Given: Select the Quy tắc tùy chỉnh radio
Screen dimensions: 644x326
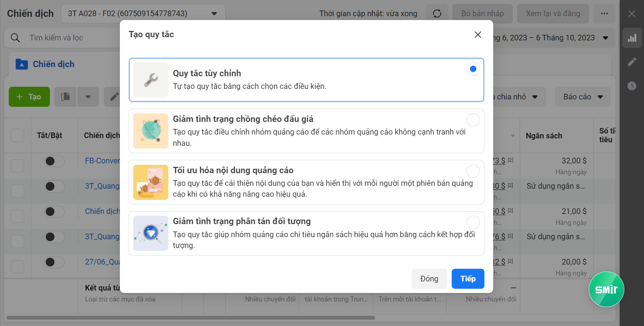Looking at the screenshot, I should [473, 69].
